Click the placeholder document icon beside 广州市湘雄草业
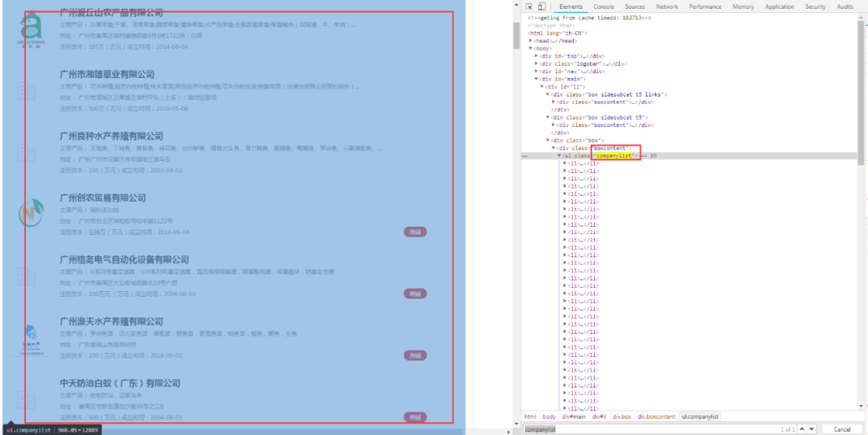Image resolution: width=868 pixels, height=435 pixels. (x=25, y=91)
